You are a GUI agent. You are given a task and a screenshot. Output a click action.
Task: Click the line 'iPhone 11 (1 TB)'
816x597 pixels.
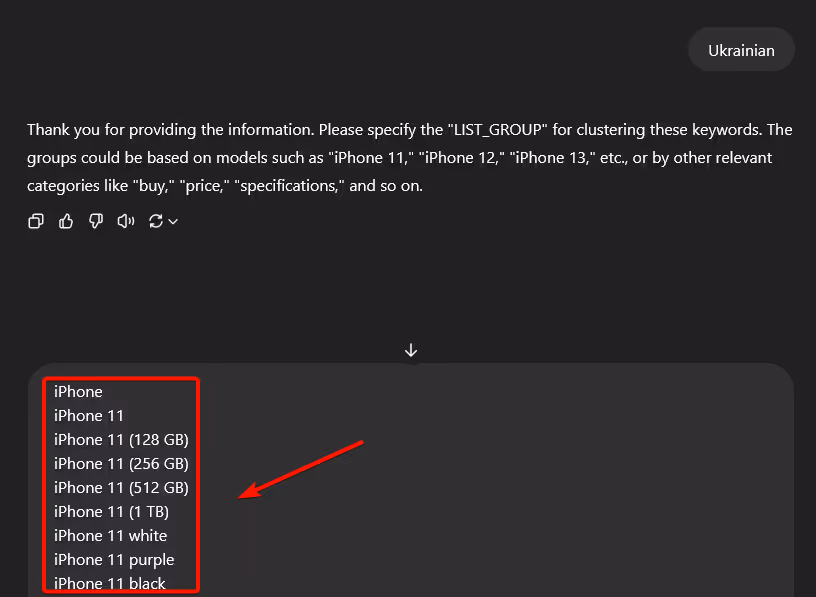[x=111, y=512]
